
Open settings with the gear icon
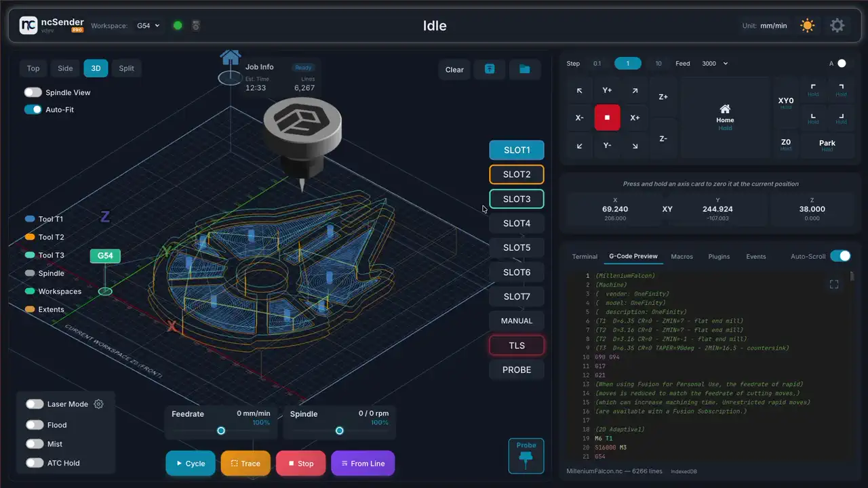click(837, 26)
